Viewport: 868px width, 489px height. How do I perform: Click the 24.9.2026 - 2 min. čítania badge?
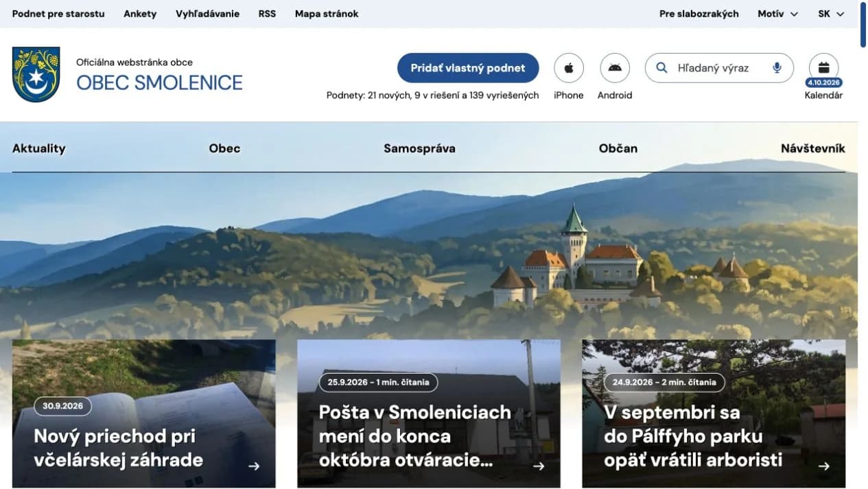664,383
